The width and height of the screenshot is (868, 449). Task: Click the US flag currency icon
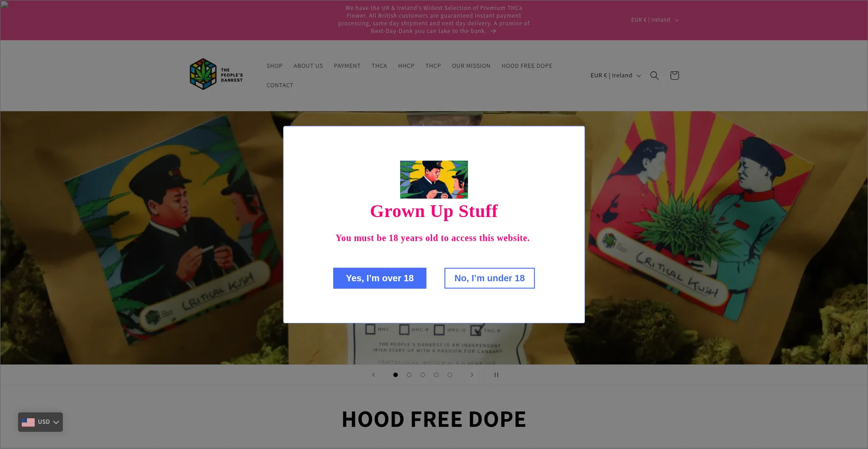28,422
